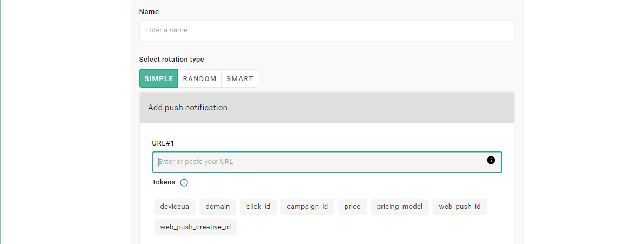Screen dimensions: 644x244
Task: Select the pricing_model token
Action: [x=400, y=207]
